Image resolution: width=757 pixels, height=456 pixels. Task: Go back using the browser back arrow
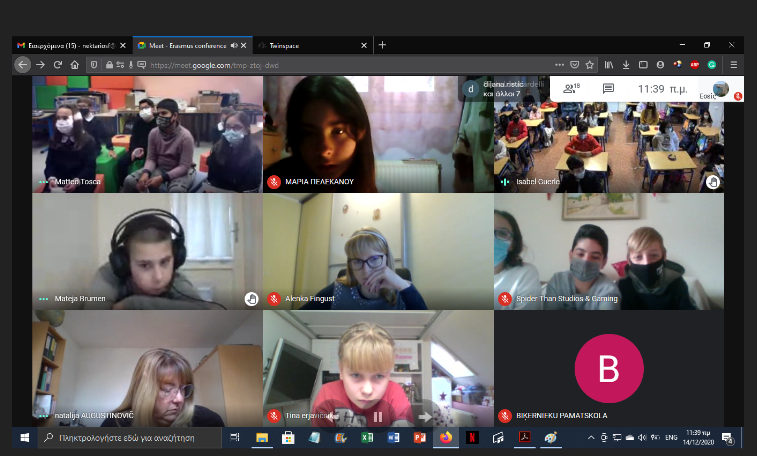[x=22, y=65]
